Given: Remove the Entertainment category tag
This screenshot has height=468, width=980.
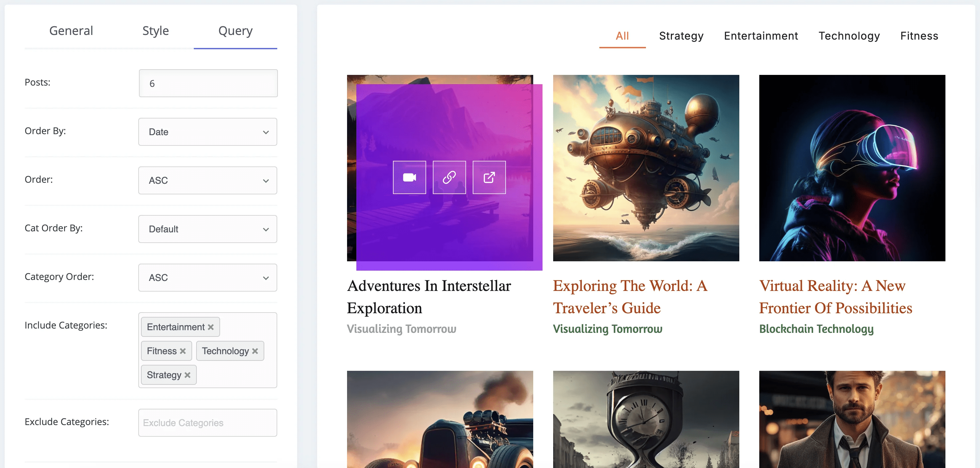Looking at the screenshot, I should [211, 327].
